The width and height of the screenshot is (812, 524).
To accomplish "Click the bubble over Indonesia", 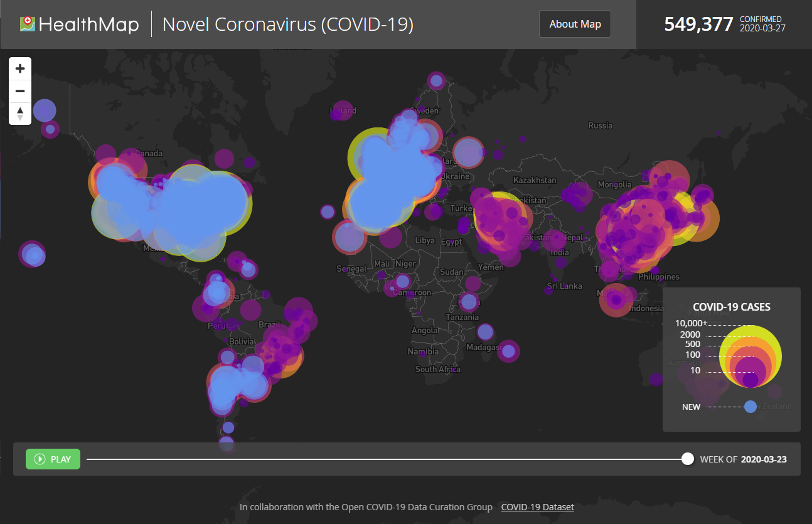I will [616, 300].
